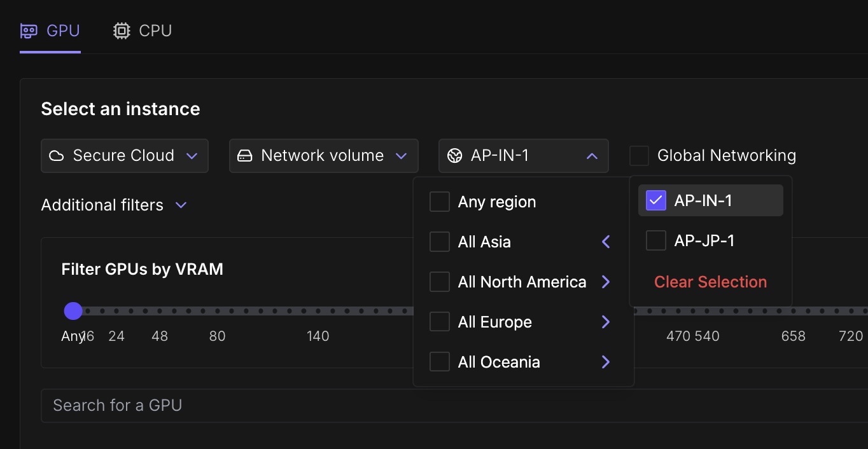The image size is (868, 449).
Task: Focus the Search for a GPU field
Action: coord(454,406)
